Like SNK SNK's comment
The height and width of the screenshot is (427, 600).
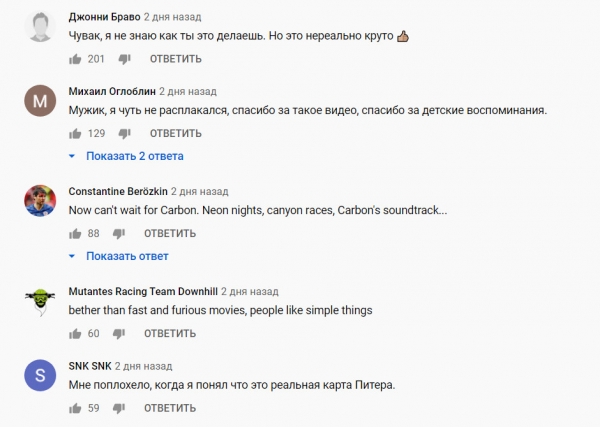75,408
